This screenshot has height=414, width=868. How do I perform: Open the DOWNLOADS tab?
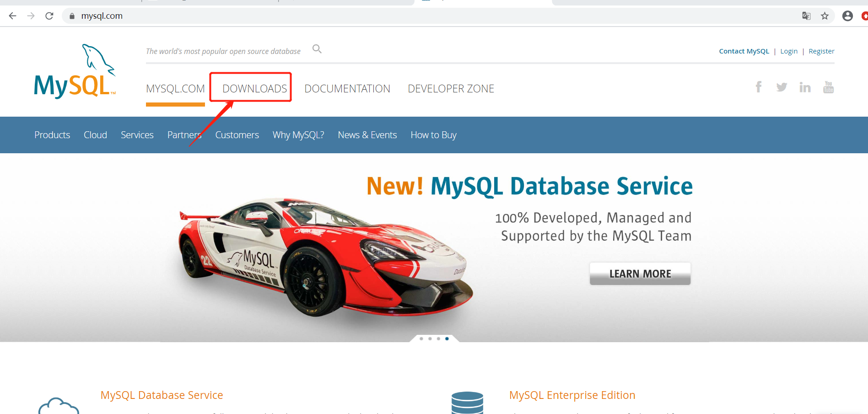[255, 89]
